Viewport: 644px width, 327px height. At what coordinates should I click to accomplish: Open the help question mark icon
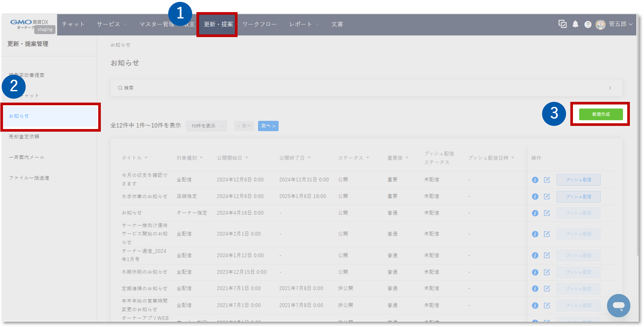click(588, 25)
